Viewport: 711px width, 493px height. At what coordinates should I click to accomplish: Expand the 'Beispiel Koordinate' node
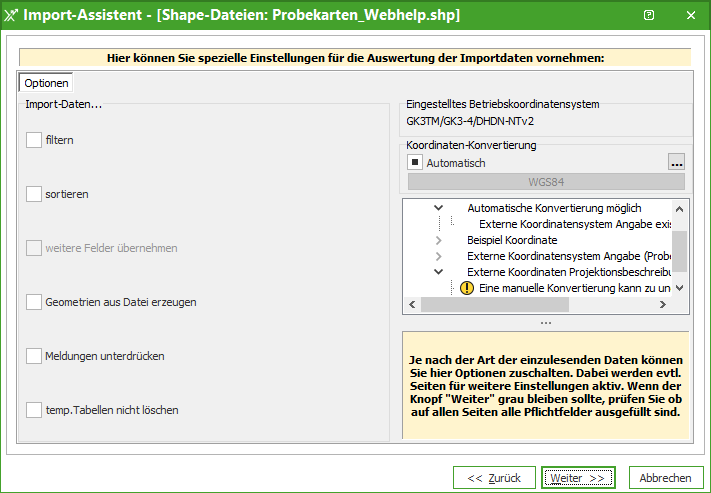point(438,240)
